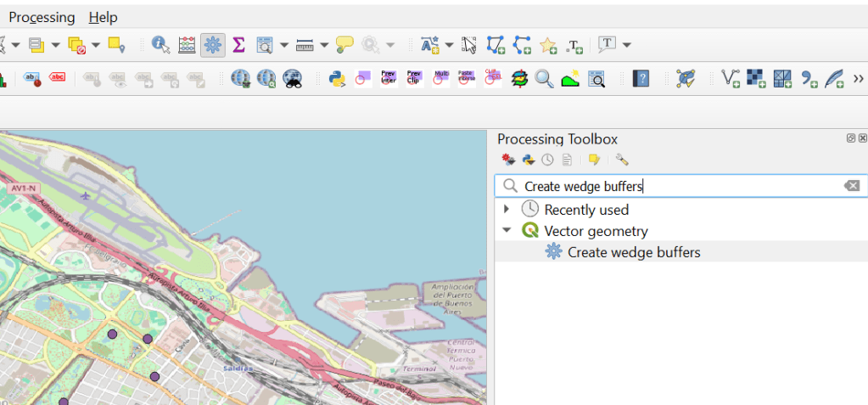Screen dimensions: 868x405
Task: Select Create wedge buffers algorithm
Action: (633, 251)
